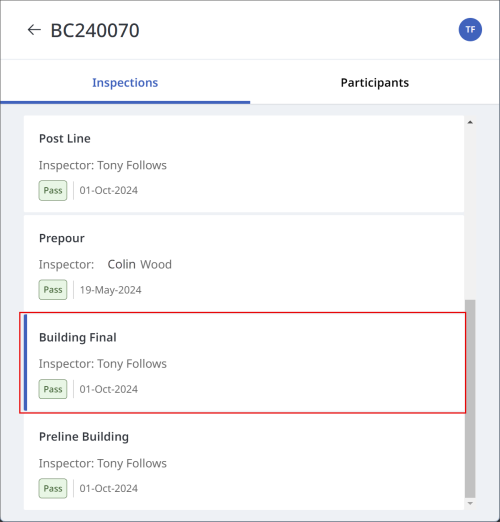Image resolution: width=500 pixels, height=522 pixels.
Task: Open the Preline Building inspection
Action: coord(244,462)
